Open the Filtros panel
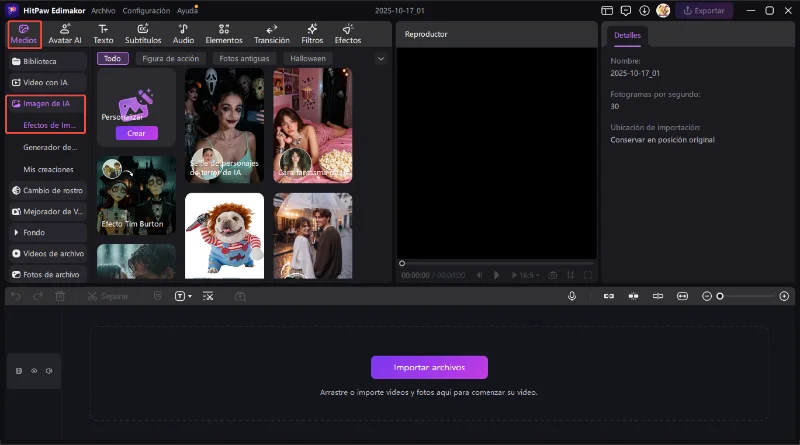Screen dimensions: 800x445 pos(312,33)
